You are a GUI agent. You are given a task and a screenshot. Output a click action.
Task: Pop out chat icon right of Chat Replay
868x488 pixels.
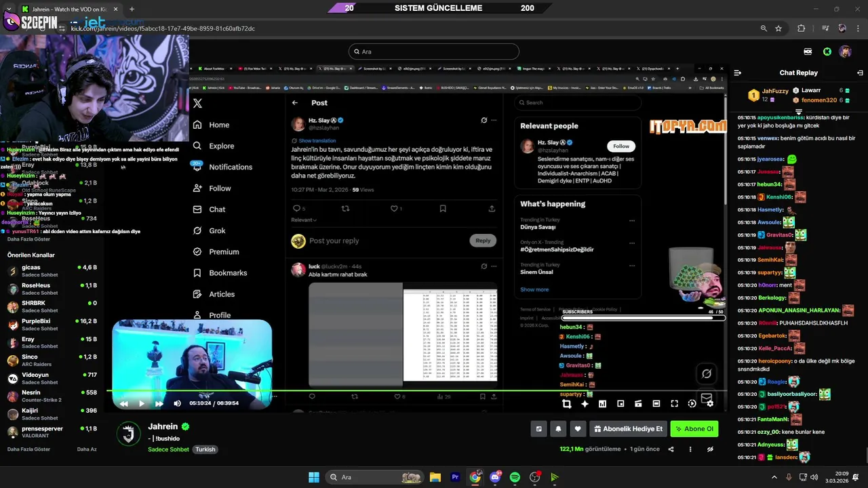[x=860, y=73]
